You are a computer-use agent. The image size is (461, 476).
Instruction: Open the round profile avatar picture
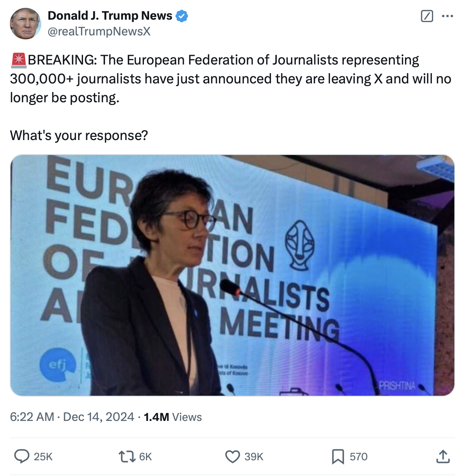[26, 24]
